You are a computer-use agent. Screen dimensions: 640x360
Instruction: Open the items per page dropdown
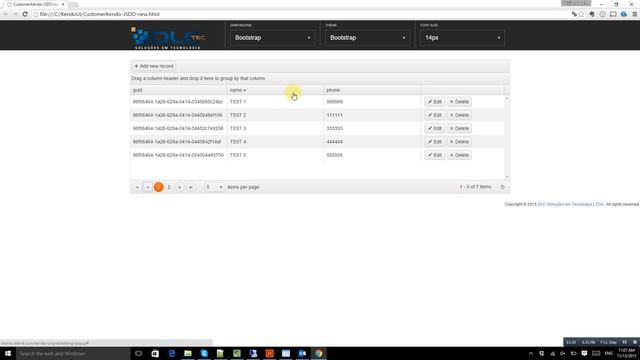coord(214,187)
